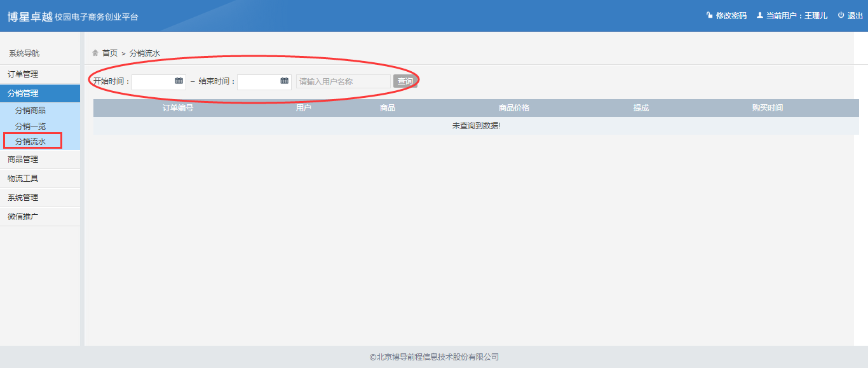Image resolution: width=868 pixels, height=368 pixels.
Task: Select 分销一览 in the sidebar
Action: click(31, 126)
